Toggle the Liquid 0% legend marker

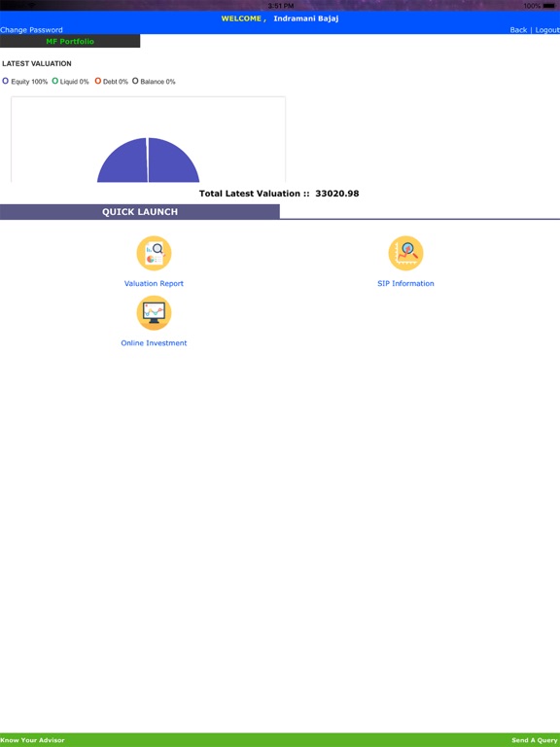click(x=55, y=81)
